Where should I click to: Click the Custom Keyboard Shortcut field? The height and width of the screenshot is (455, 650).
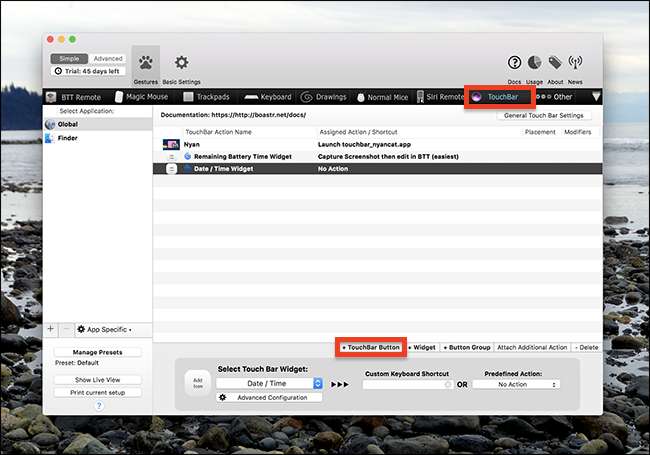407,385
